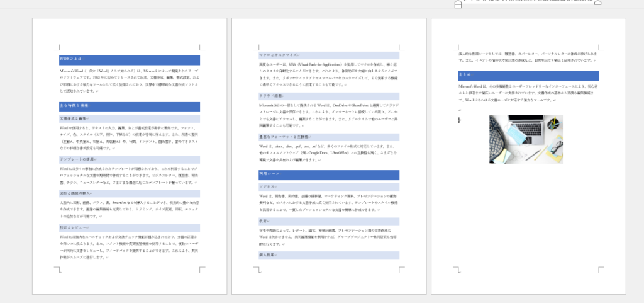Viewport: 644px width, 303px height.
Task: Click the '図形と画像の挿入' subheading
Action: pyautogui.click(x=130, y=193)
